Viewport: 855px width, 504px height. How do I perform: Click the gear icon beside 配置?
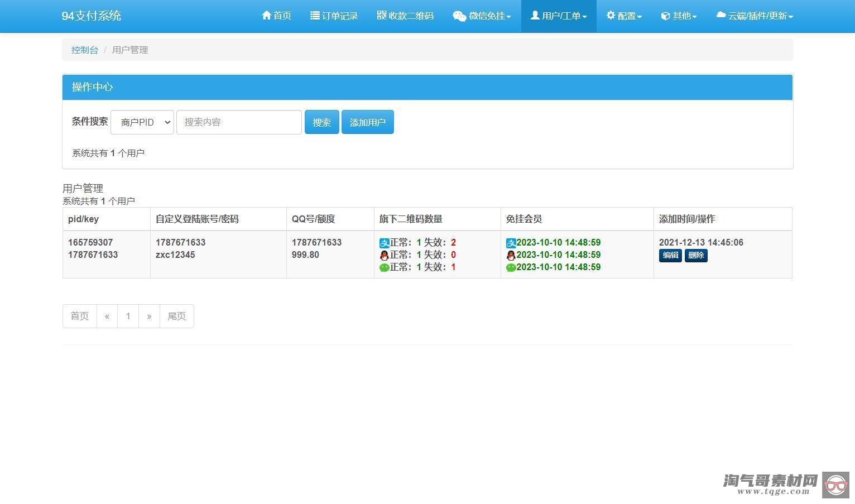[611, 16]
